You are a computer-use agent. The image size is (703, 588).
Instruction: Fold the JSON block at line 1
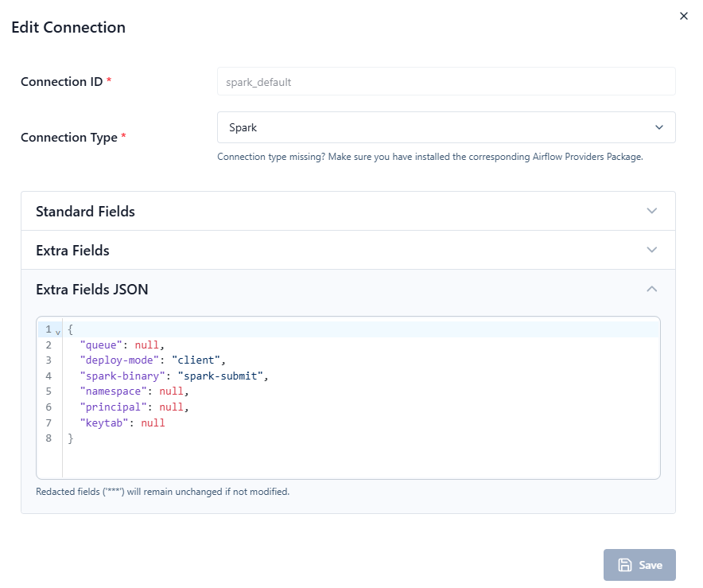pos(58,330)
